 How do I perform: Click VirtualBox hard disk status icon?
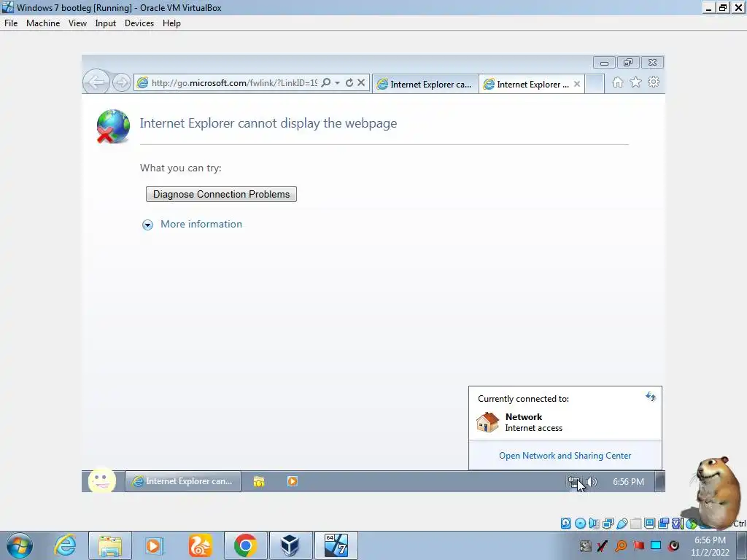[x=565, y=524]
